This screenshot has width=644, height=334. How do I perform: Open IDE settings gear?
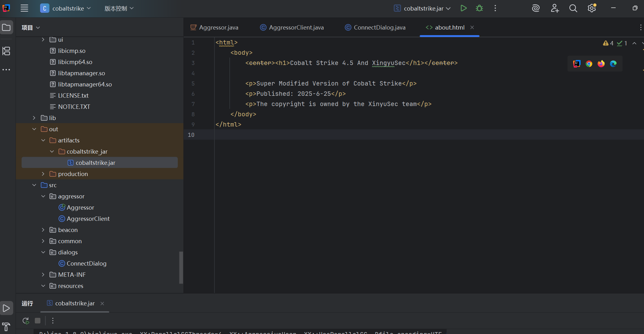coord(592,8)
